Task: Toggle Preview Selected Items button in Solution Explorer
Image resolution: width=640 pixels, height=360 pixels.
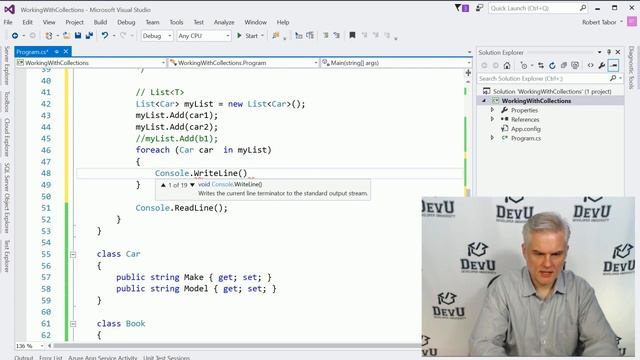Action: coord(613,65)
